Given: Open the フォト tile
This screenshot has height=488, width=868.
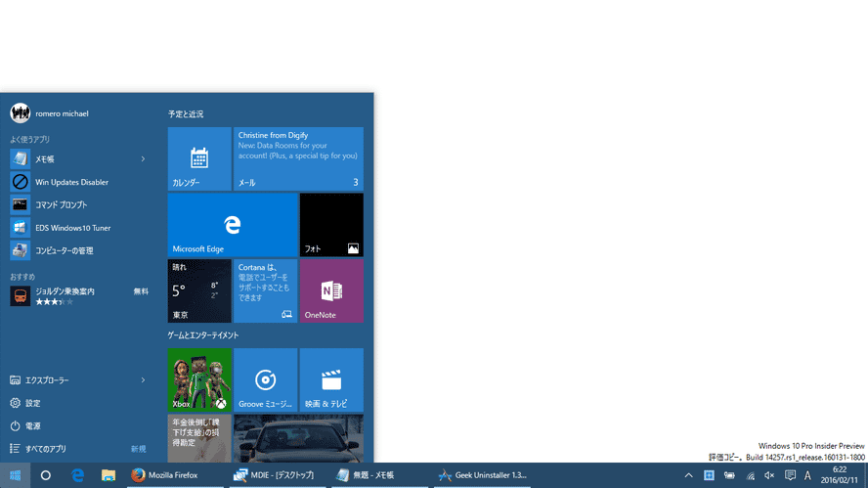Looking at the screenshot, I should tap(331, 225).
